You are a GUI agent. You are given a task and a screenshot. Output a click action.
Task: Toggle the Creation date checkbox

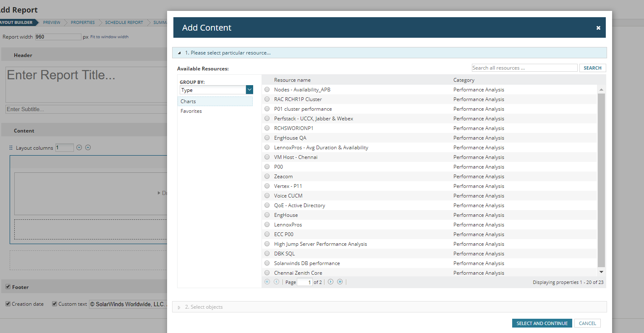pyautogui.click(x=8, y=304)
